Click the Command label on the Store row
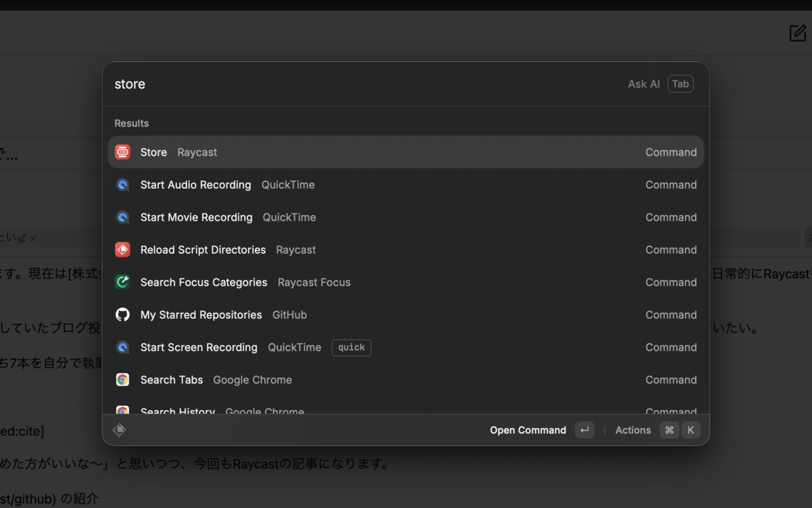The height and width of the screenshot is (508, 812). (671, 152)
